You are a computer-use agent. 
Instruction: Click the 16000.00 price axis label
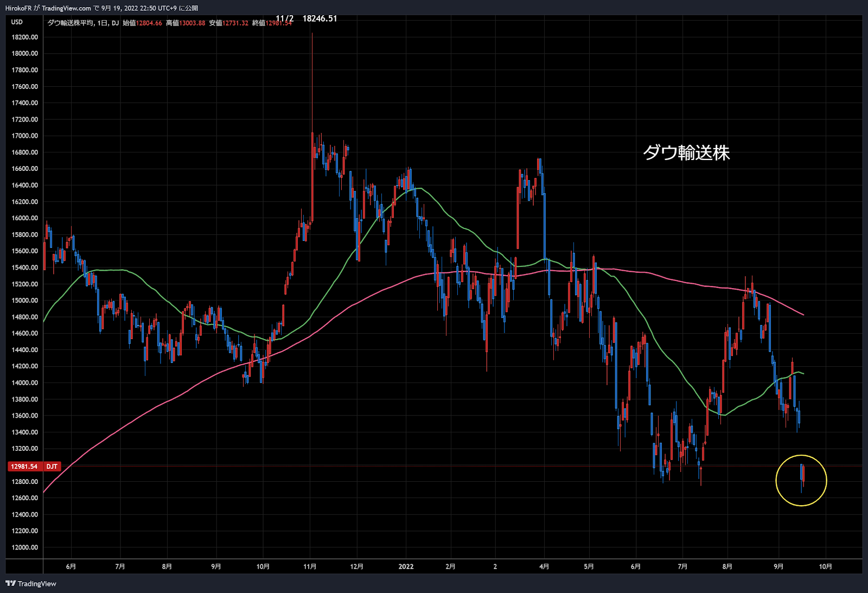(x=25, y=218)
